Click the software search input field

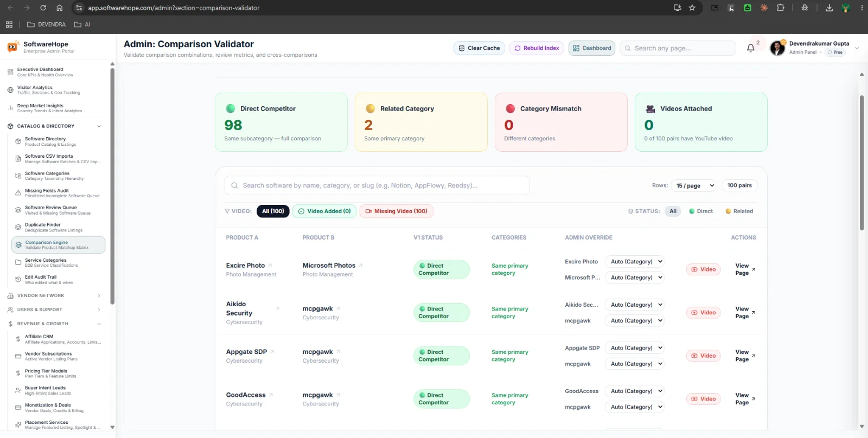[x=377, y=185]
